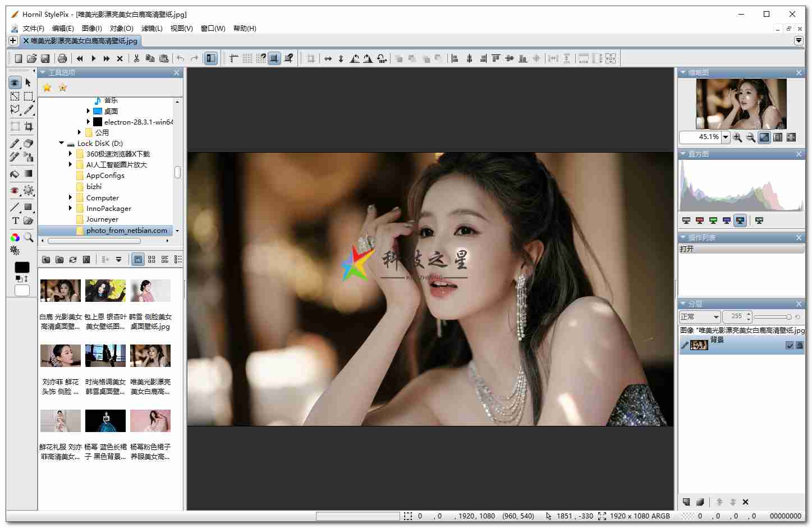Open the 滤镜(L) menu
The width and height of the screenshot is (812, 528).
[152, 28]
